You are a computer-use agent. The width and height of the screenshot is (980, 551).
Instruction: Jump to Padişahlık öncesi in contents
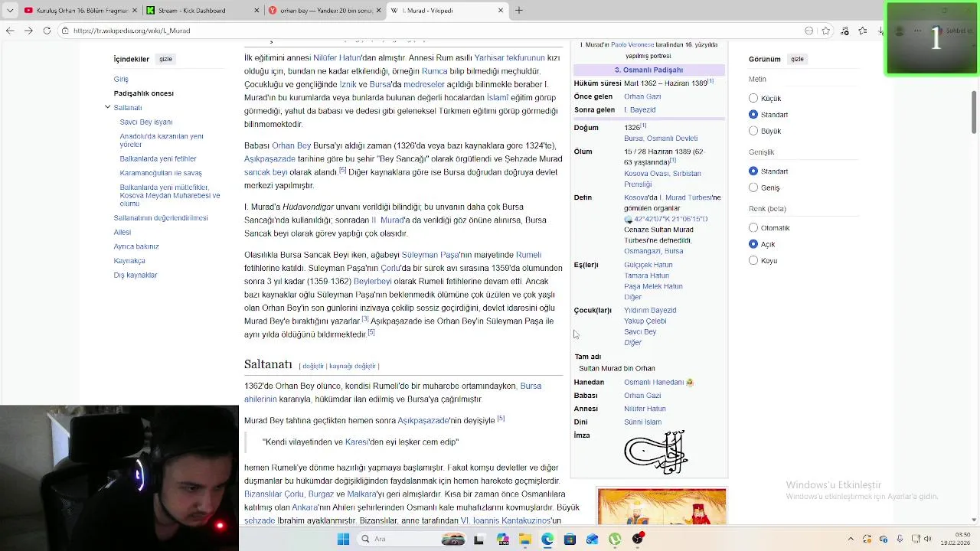coord(144,93)
